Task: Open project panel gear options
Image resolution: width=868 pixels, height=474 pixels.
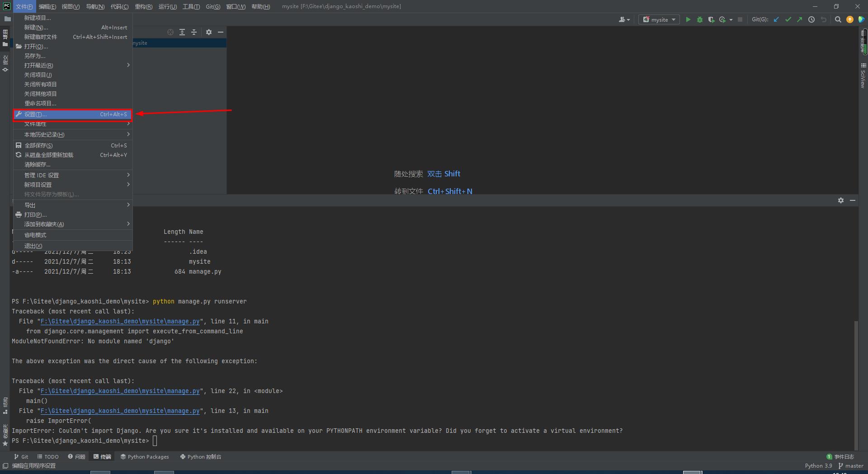Action: 209,32
